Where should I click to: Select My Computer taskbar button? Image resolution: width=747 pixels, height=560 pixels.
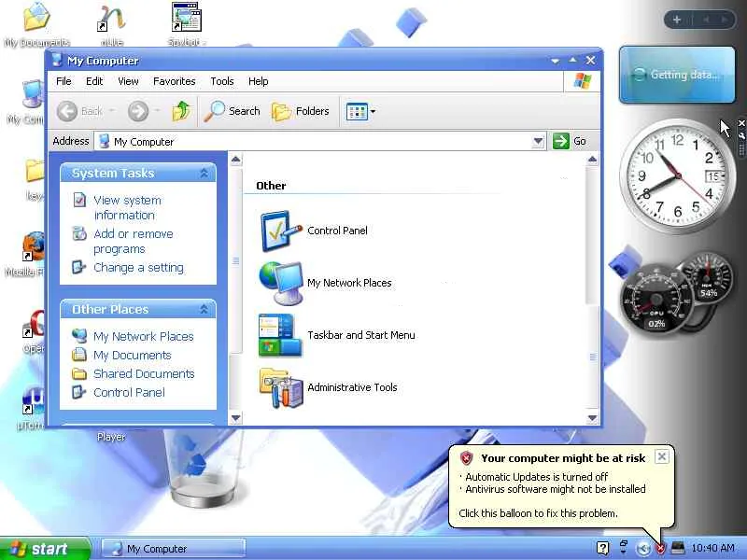[x=174, y=549]
